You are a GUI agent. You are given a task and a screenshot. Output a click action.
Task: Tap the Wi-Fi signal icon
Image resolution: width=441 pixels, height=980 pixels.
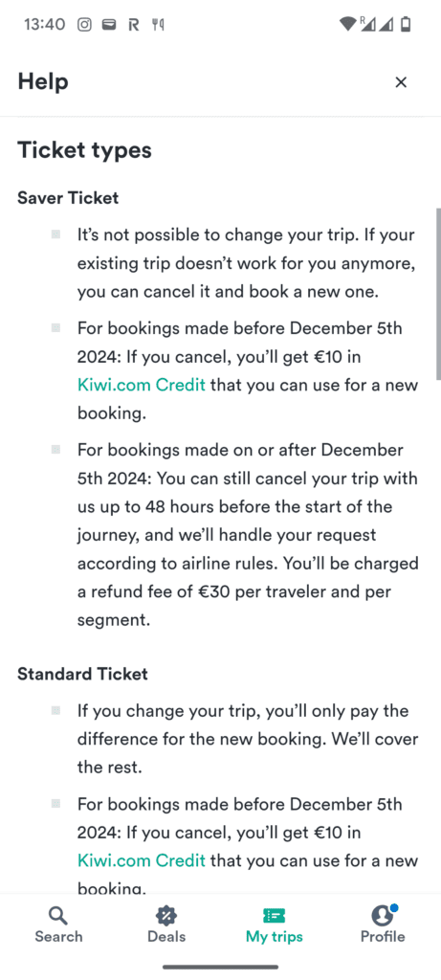[347, 24]
